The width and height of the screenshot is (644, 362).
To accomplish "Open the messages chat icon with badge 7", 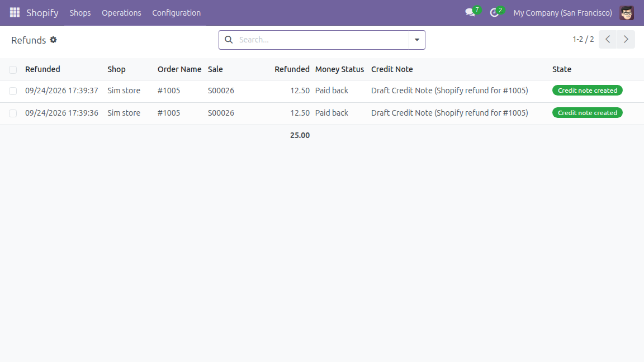I will point(471,13).
